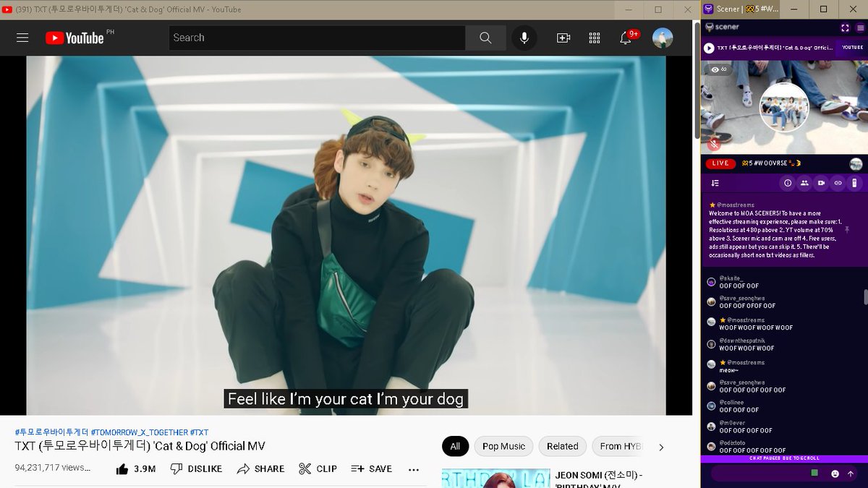Click the Scener window title bar icon
Image resolution: width=868 pixels, height=488 pixels.
(708, 9)
